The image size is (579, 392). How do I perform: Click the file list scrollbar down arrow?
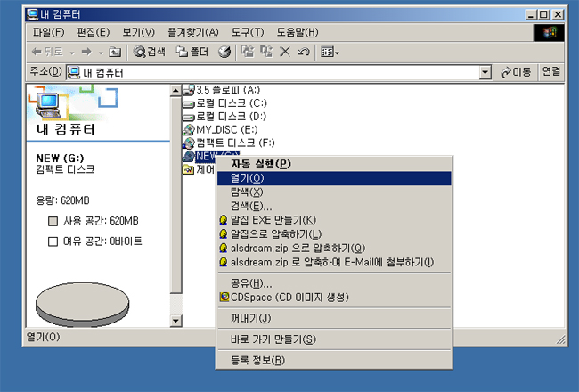tap(175, 321)
